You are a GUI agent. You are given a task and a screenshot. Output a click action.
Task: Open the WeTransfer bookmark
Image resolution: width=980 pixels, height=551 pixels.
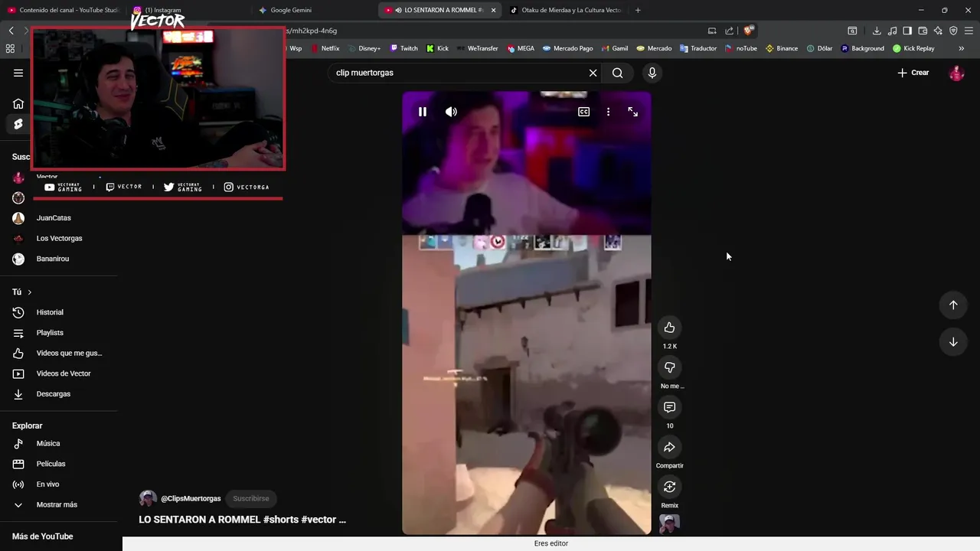tap(477, 48)
